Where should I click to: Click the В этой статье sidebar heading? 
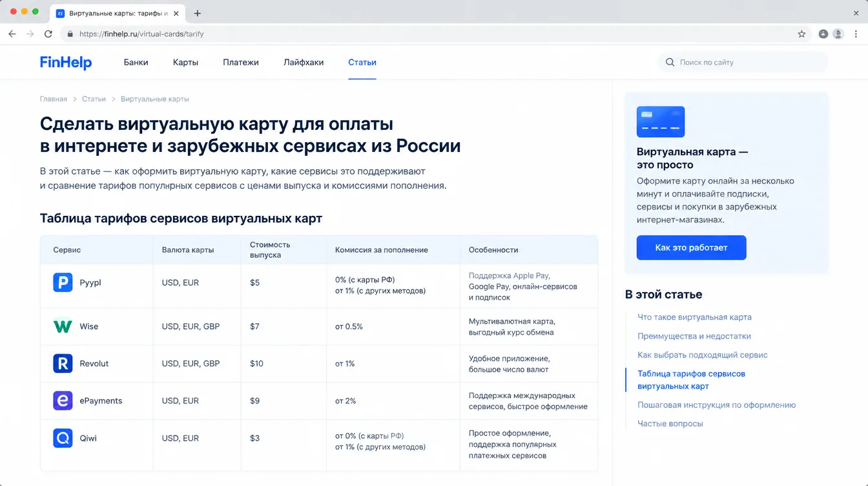pyautogui.click(x=663, y=295)
